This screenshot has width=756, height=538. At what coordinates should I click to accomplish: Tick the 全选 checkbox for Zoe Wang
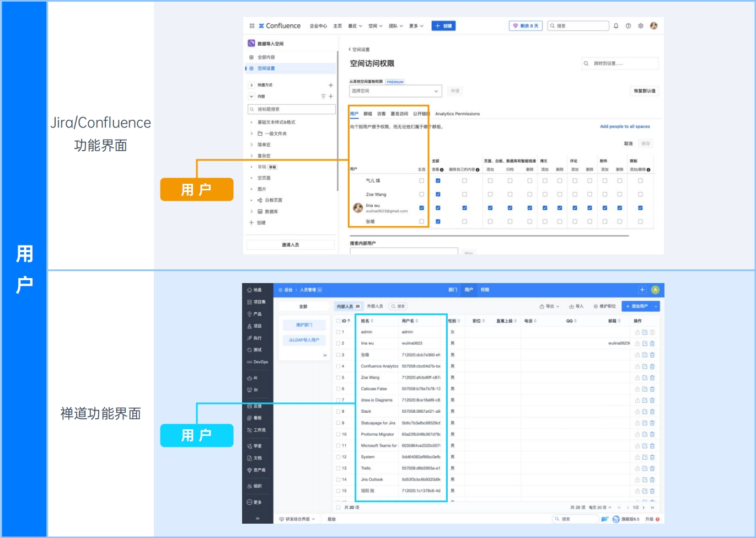click(x=422, y=194)
